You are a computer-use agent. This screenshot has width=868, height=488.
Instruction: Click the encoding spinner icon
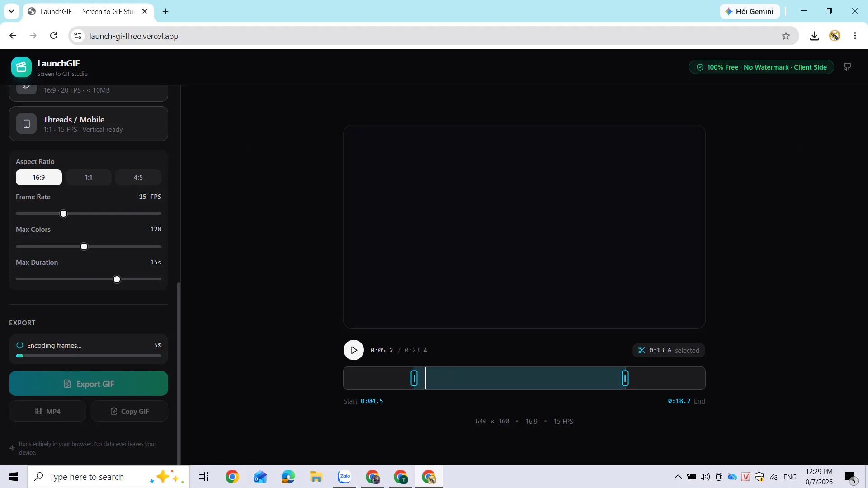(20, 345)
